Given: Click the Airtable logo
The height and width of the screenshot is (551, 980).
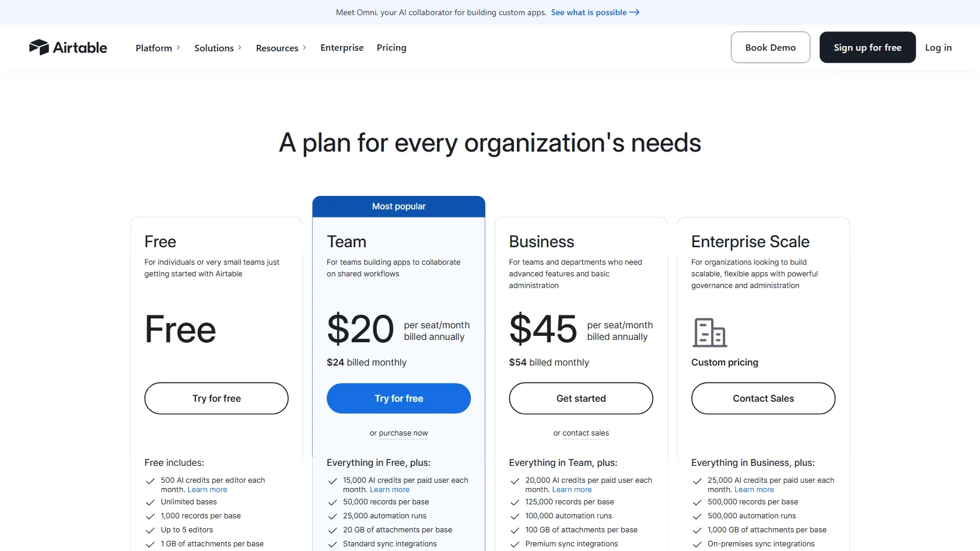Looking at the screenshot, I should pos(68,47).
